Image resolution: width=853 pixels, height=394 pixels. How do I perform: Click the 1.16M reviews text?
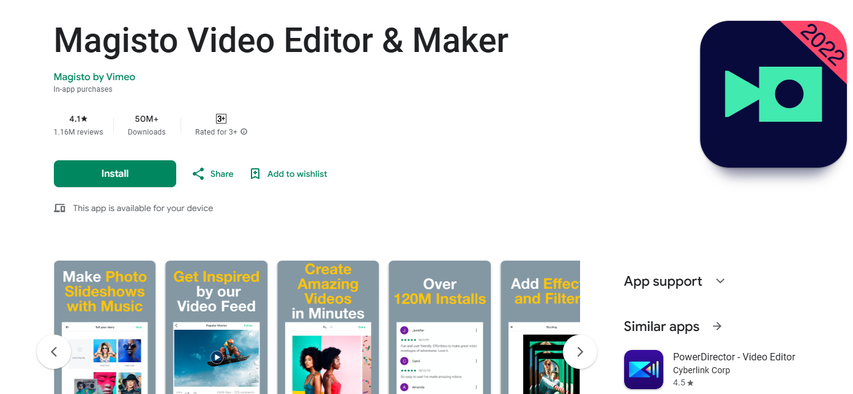78,132
